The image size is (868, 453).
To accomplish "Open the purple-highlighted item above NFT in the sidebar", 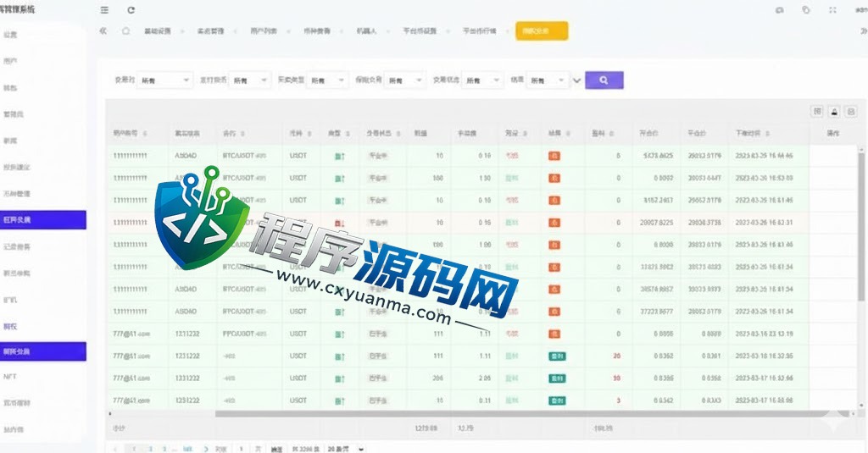I will click(x=43, y=351).
